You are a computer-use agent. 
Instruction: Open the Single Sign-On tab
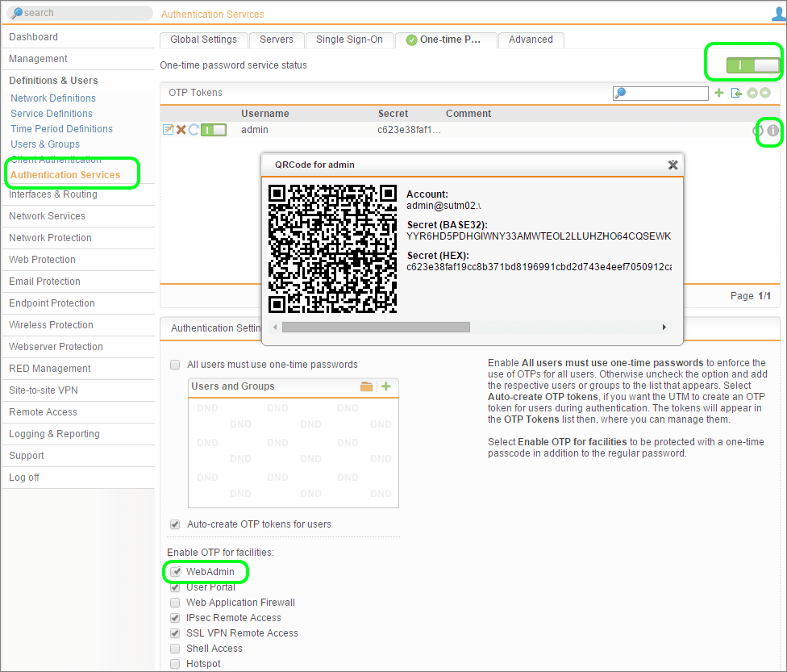[349, 40]
